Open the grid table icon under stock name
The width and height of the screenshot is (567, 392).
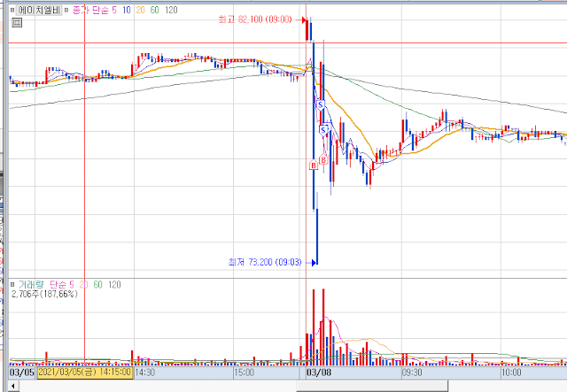(x=17, y=23)
